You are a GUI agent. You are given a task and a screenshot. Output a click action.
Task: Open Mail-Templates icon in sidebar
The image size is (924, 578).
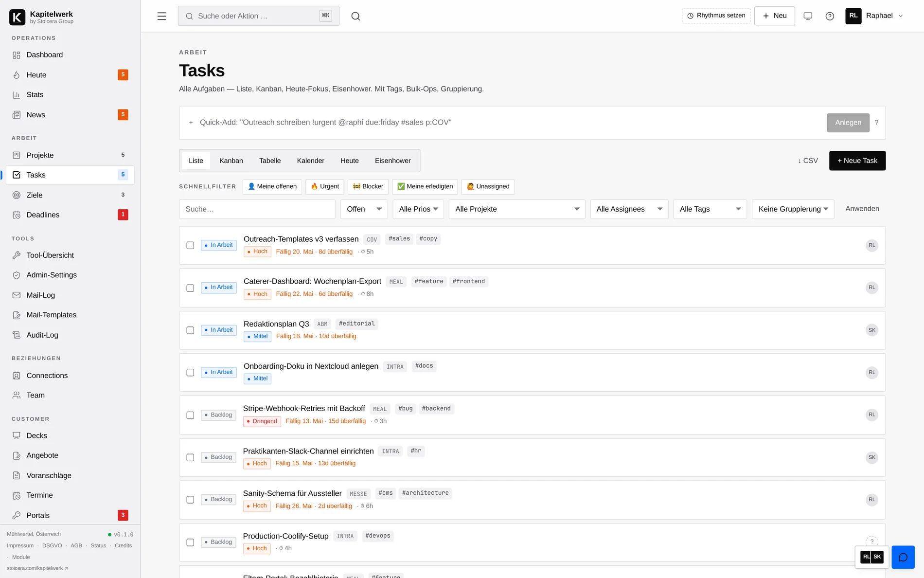pyautogui.click(x=17, y=315)
